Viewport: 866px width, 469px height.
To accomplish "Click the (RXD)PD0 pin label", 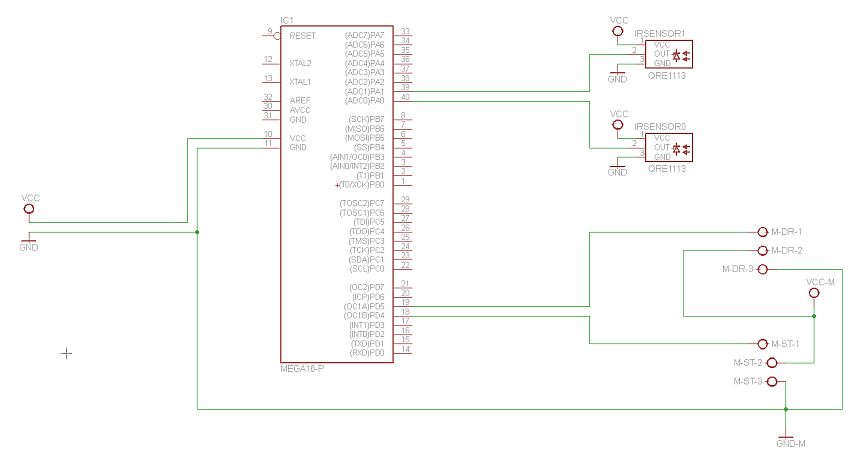I will tap(368, 353).
